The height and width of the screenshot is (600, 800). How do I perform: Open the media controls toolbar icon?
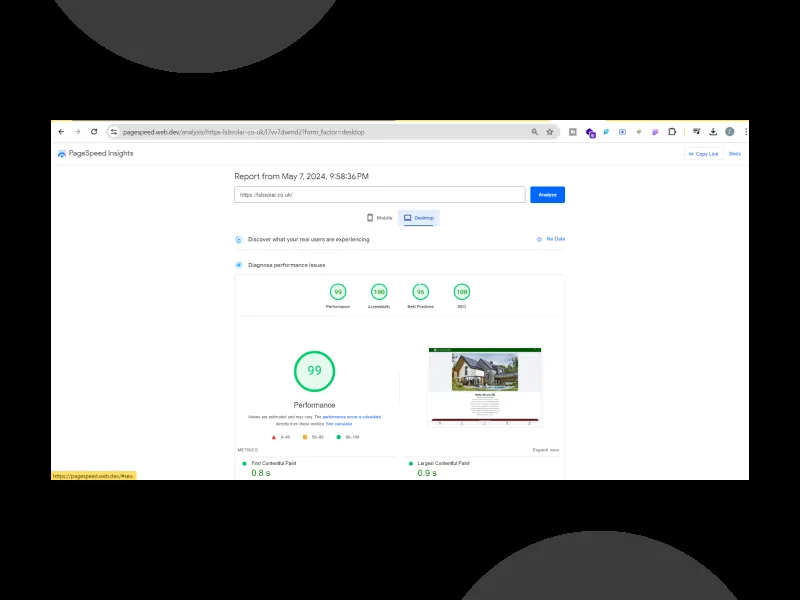click(696, 132)
